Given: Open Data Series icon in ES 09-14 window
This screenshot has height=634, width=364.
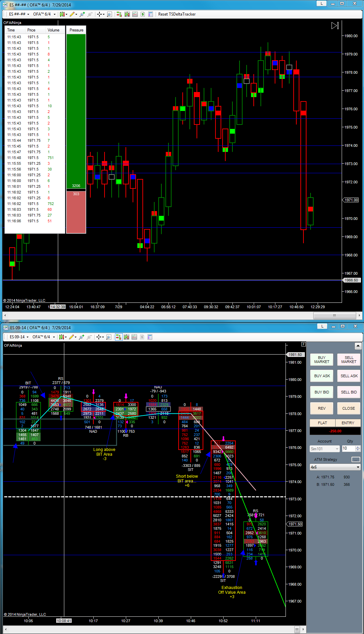Looking at the screenshot, I should [x=127, y=337].
